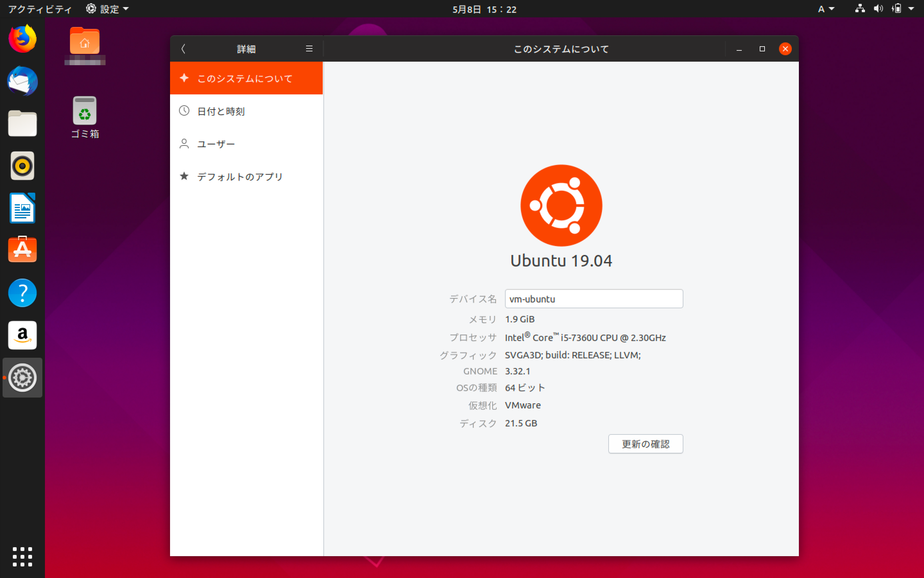The width and height of the screenshot is (924, 578).
Task: Click the GNOME 3.32.1 version value
Action: pyautogui.click(x=518, y=371)
